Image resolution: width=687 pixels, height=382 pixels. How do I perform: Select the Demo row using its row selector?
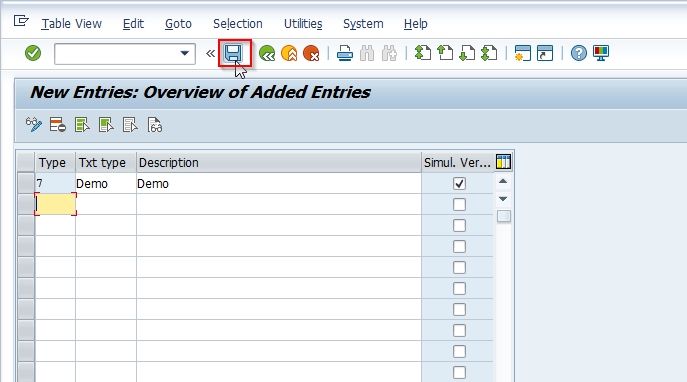[26, 184]
